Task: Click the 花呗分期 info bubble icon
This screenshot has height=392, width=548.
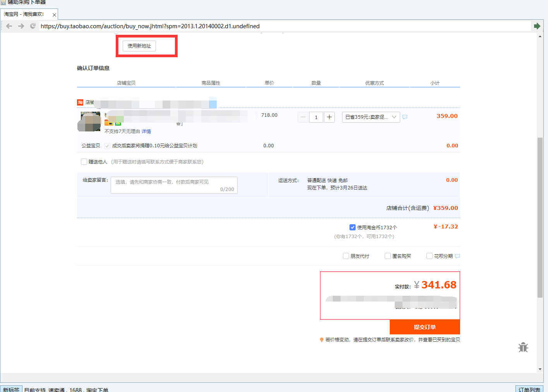Action: (457, 256)
